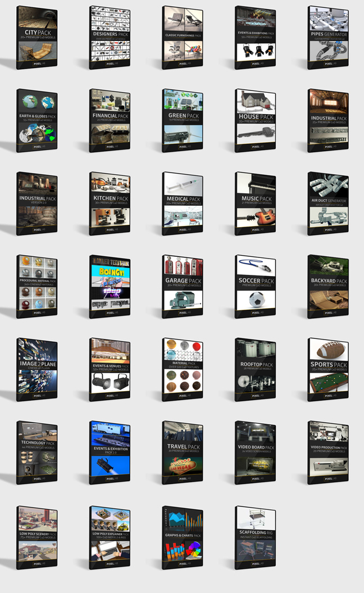Open the Air Duct Generator box
This screenshot has width=364, height=593.
[x=328, y=203]
